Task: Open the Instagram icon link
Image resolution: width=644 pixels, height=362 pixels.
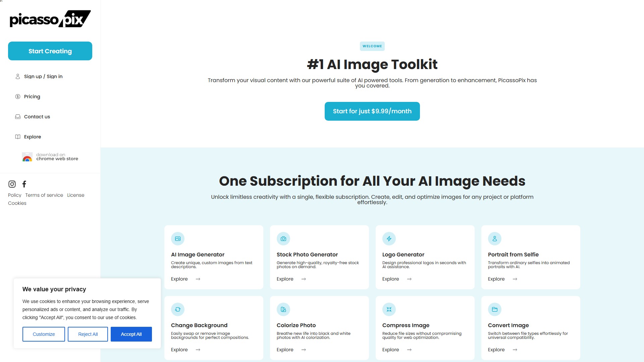Action: pos(12,184)
